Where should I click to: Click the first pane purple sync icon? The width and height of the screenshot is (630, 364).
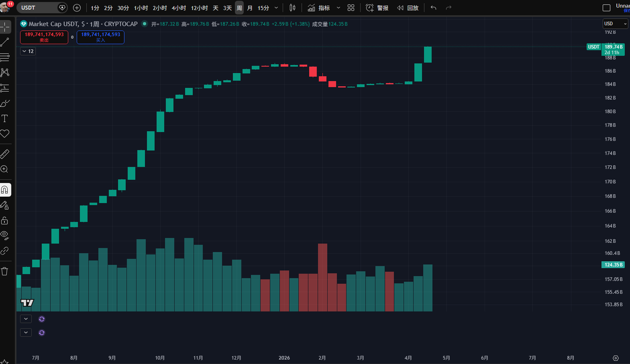click(42, 318)
